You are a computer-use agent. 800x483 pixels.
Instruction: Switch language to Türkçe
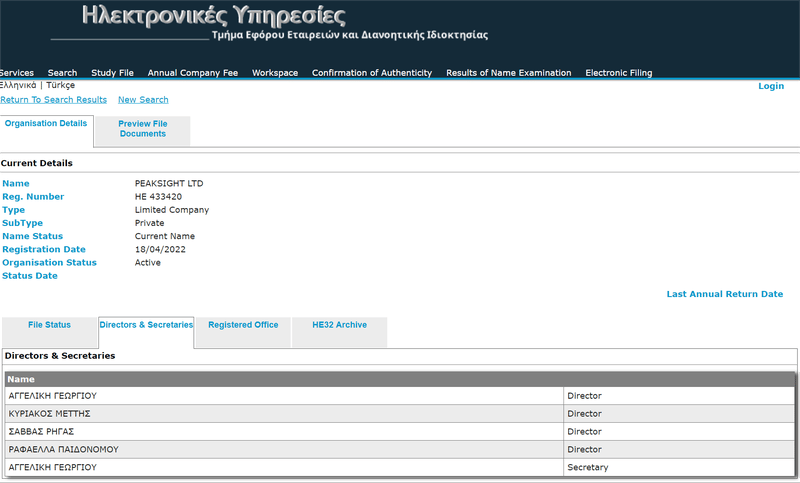[x=60, y=86]
